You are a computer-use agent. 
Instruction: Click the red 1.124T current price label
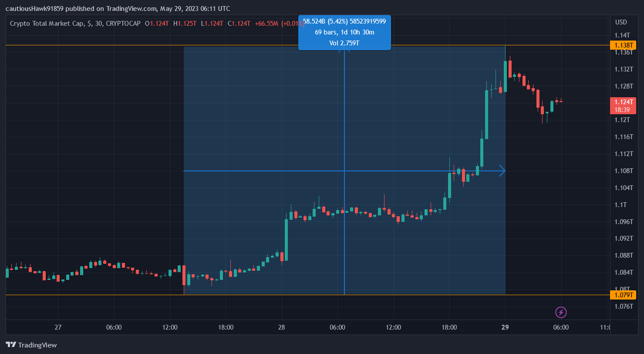[x=623, y=102]
